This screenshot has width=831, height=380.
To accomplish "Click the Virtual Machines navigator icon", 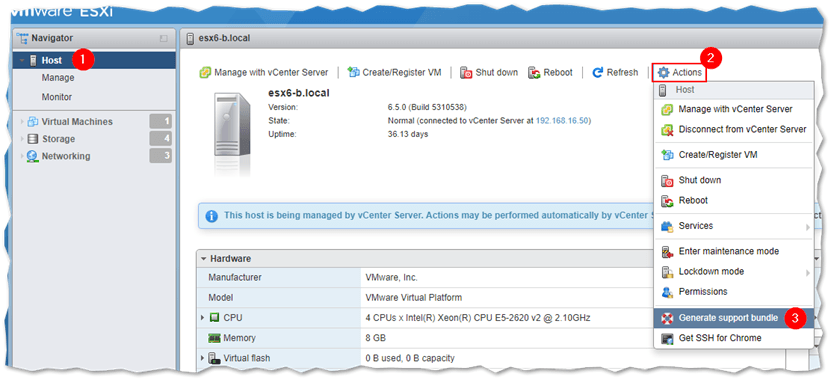I will [33, 121].
